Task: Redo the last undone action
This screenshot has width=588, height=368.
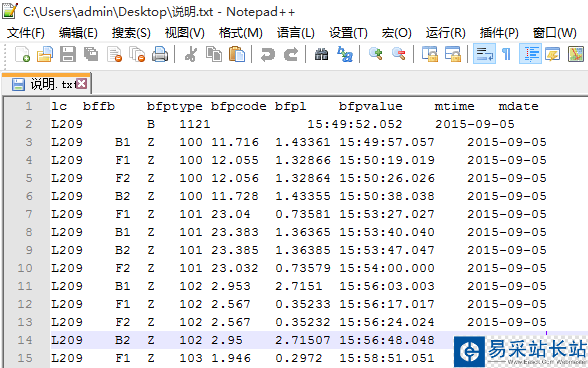Action: (291, 54)
